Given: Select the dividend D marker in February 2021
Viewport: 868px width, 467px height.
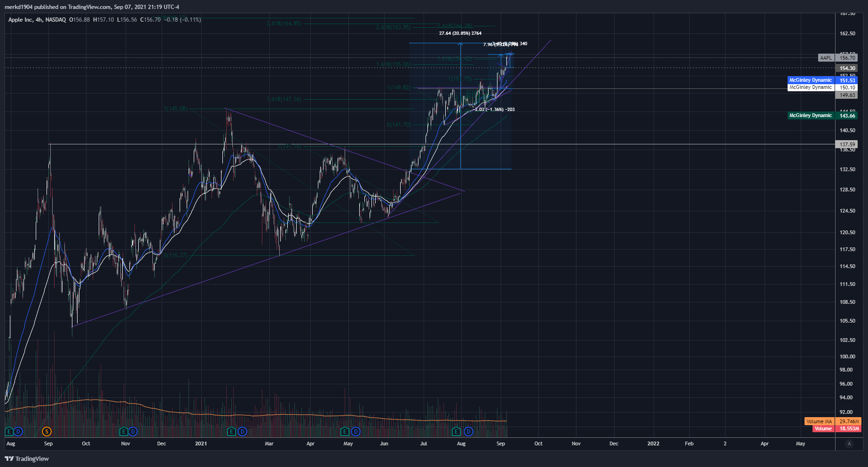Looking at the screenshot, I should click(242, 431).
